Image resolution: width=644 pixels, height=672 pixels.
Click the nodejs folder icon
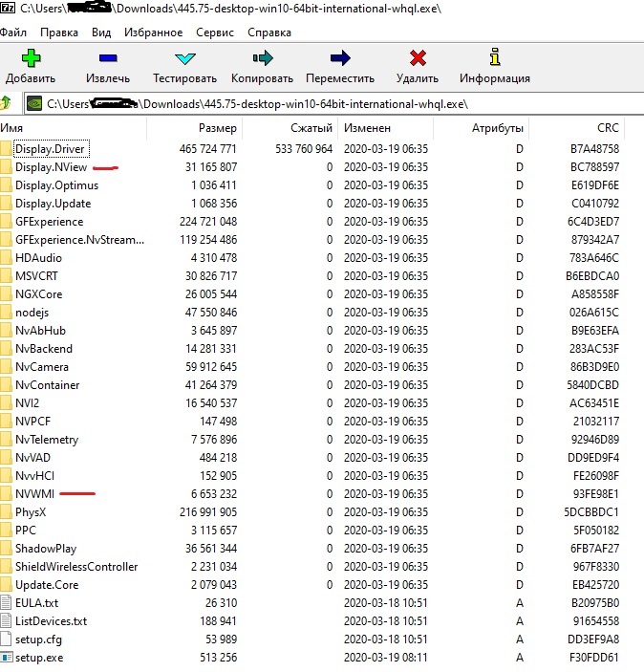point(6,312)
